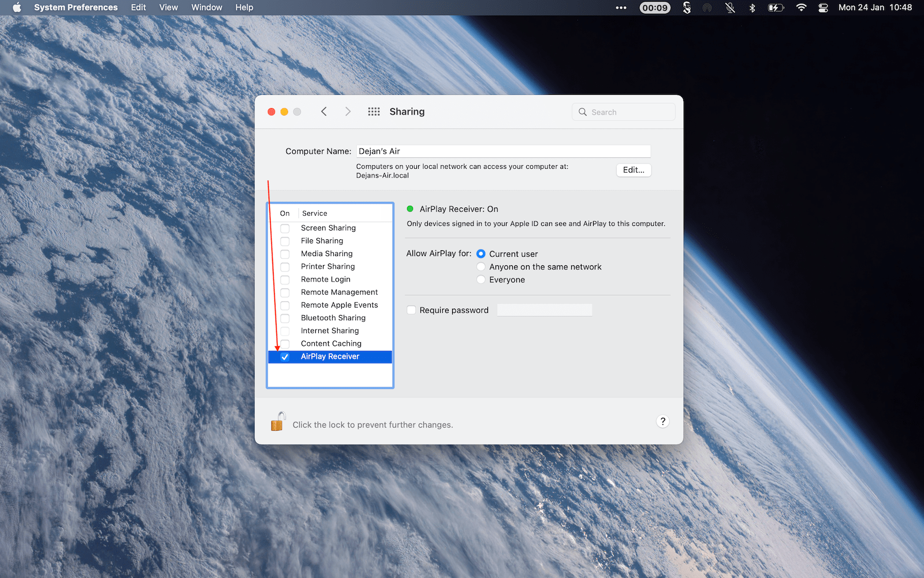Click the magnifier icon in Search field
The width and height of the screenshot is (924, 578).
(x=583, y=112)
